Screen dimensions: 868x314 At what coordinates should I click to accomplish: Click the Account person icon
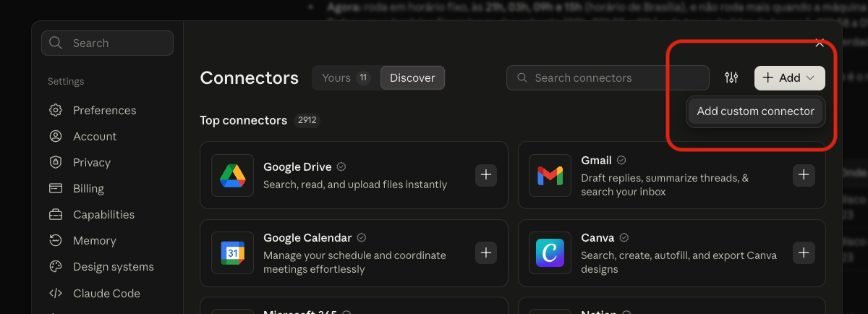coord(56,137)
